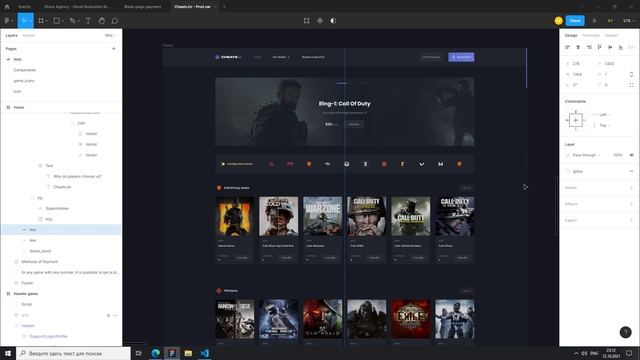Open Visual Studio Code from taskbar
This screenshot has width=640, height=360.
click(204, 353)
